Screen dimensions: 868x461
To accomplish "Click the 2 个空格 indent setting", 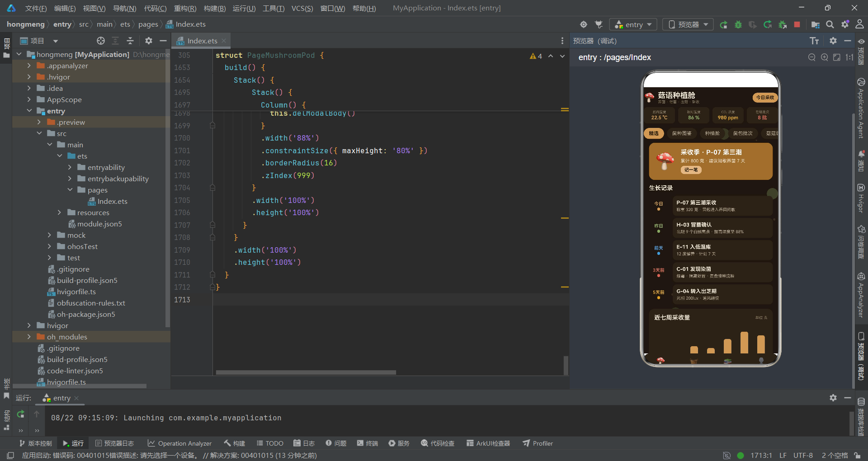I will pos(835,455).
